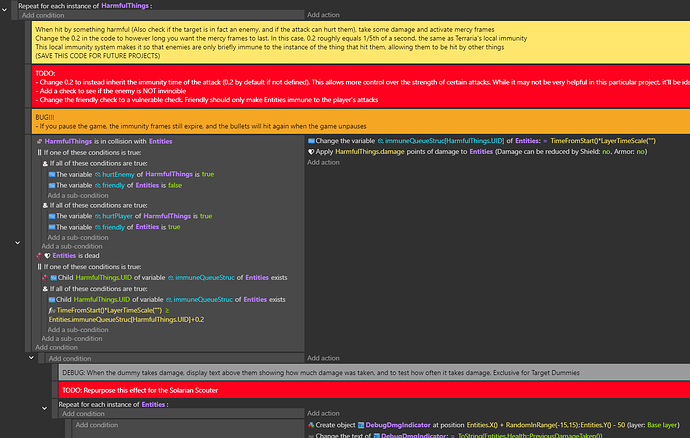The height and width of the screenshot is (438, 690).
Task: Collapse the top Repeat for each HarmfulThings event
Action: (x=4, y=10)
